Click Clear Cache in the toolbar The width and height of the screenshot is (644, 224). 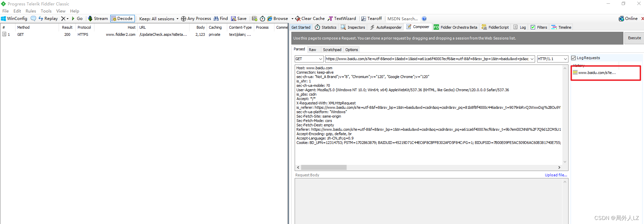pyautogui.click(x=310, y=19)
